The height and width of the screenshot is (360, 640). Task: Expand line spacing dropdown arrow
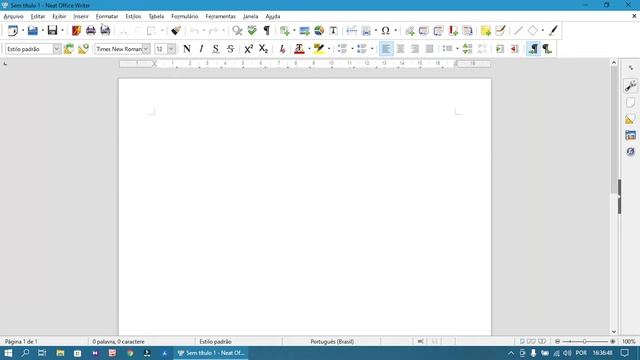point(457,49)
